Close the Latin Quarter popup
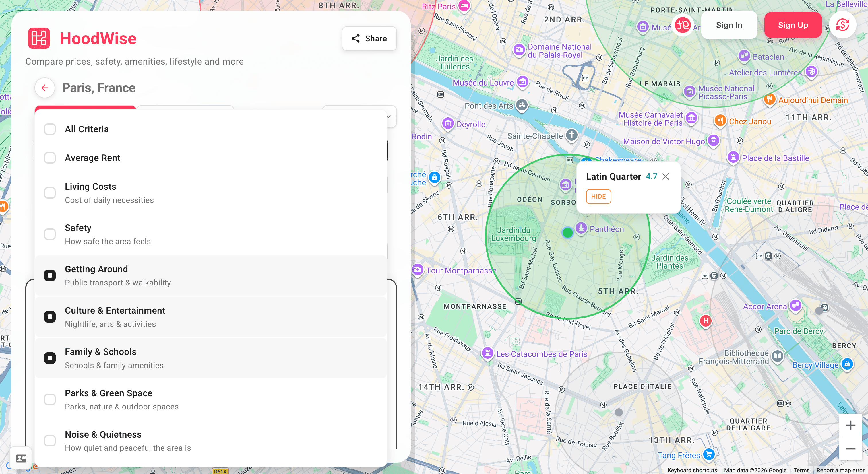 click(x=665, y=176)
